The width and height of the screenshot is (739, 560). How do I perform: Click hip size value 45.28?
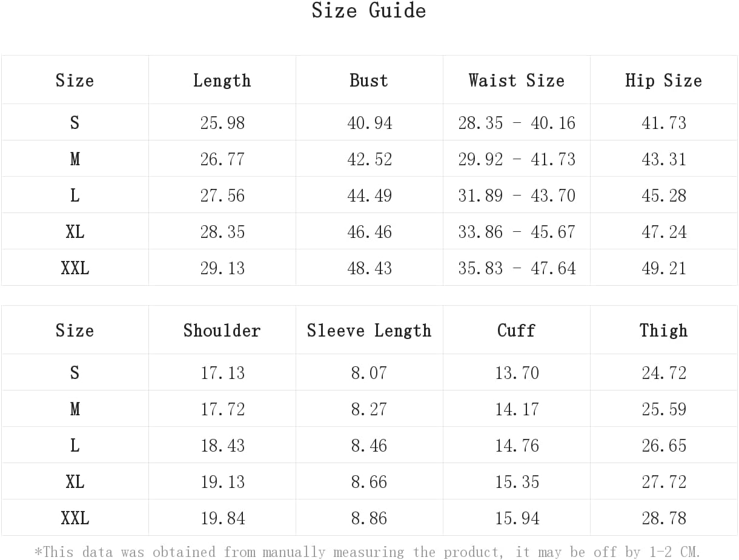pos(664,196)
